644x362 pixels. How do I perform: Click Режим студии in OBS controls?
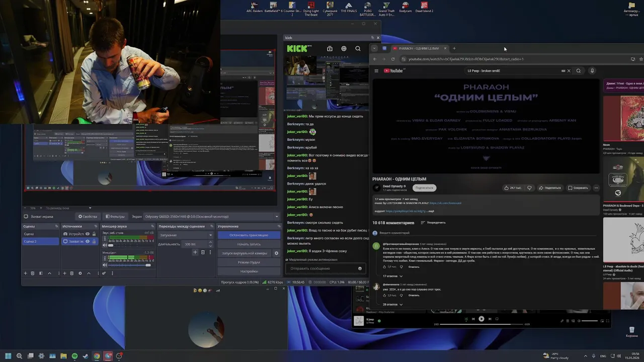249,262
